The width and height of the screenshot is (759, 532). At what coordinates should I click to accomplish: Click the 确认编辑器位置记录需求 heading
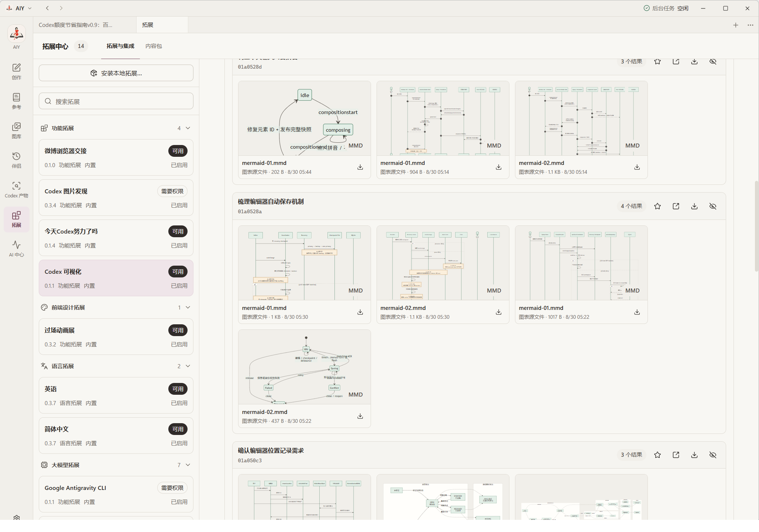click(x=271, y=450)
